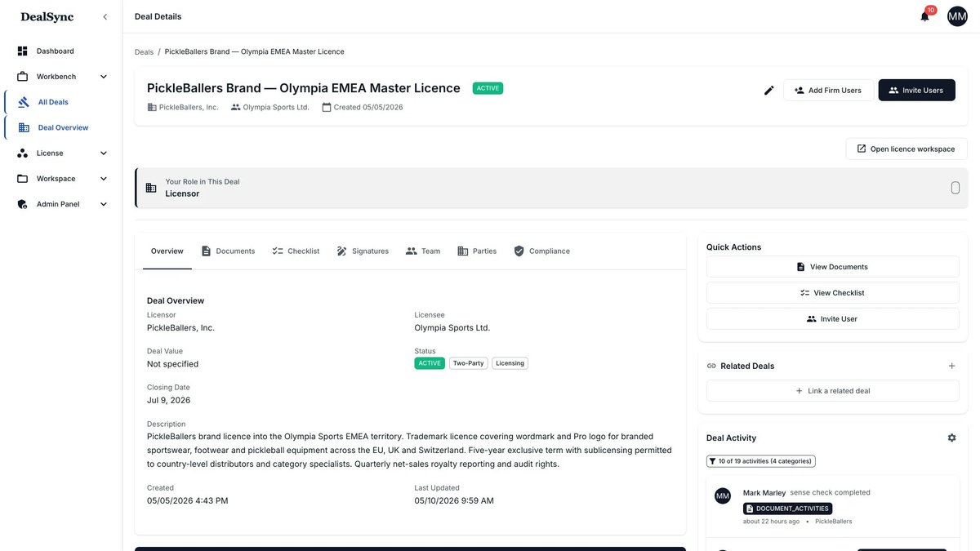This screenshot has height=551, width=980.
Task: Click the Jul 9, 2026 closing date
Action: tap(169, 400)
